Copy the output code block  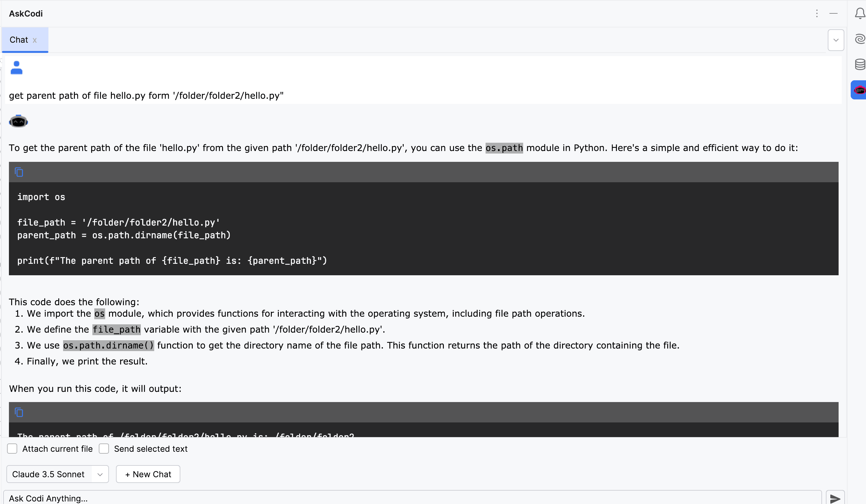pos(19,412)
